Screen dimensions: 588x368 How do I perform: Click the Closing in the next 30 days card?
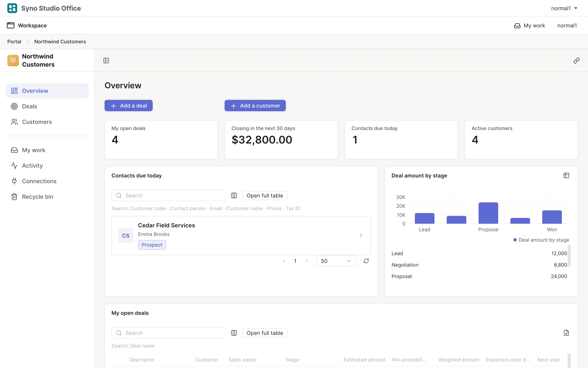[x=281, y=140]
